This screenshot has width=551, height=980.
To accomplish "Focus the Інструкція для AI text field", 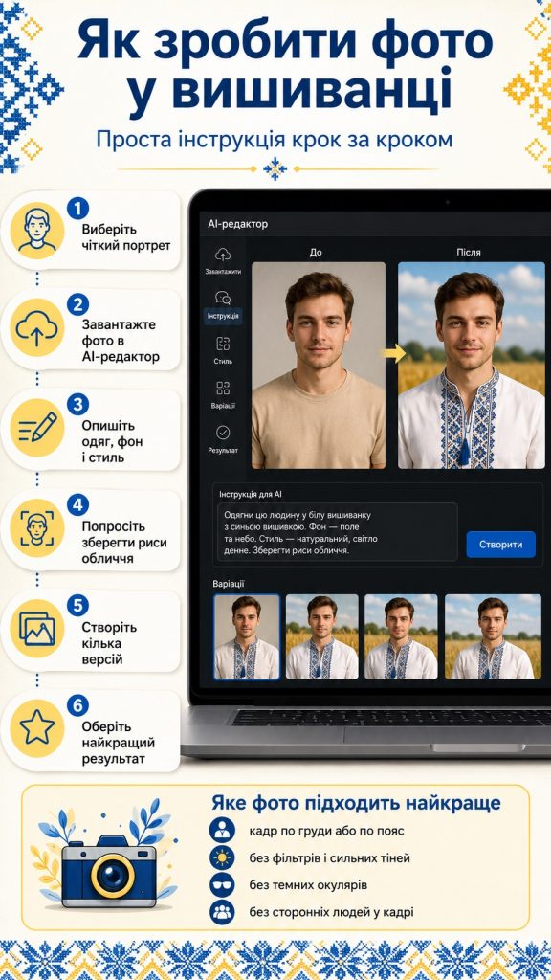I will [x=338, y=532].
